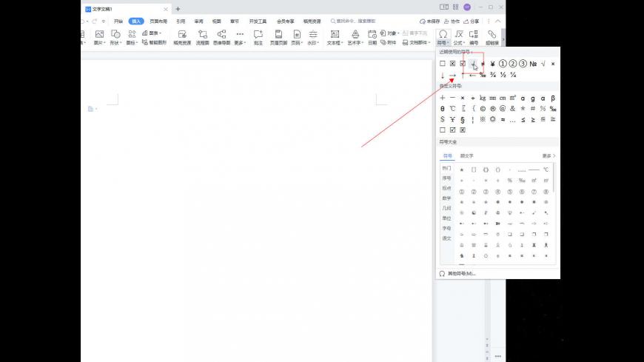The image size is (644, 362).
Task: Select the circled number ① in recent symbols
Action: click(x=503, y=64)
